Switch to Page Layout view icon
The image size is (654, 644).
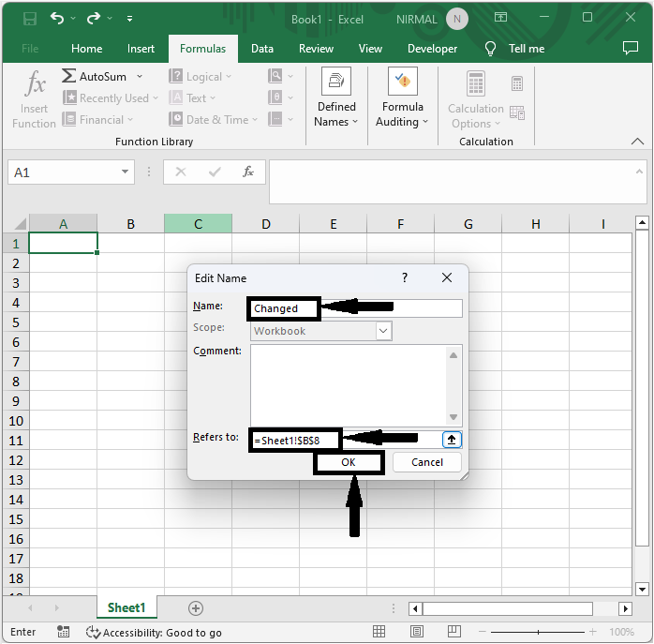coord(417,632)
